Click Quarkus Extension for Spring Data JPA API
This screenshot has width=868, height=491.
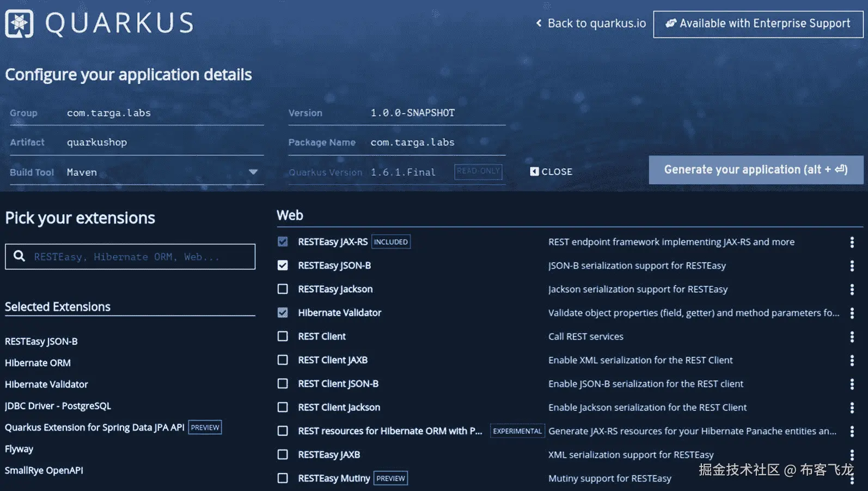pyautogui.click(x=95, y=427)
